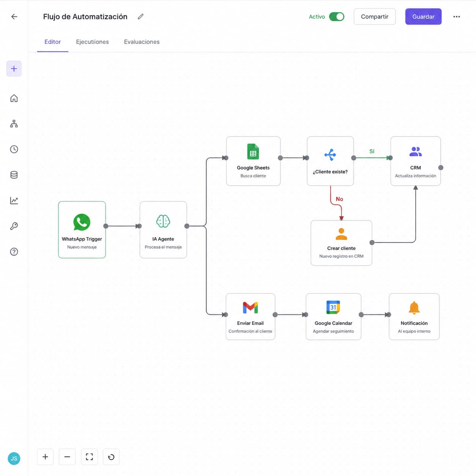Select the Crear cliente person icon
476x476 pixels.
pyautogui.click(x=341, y=234)
